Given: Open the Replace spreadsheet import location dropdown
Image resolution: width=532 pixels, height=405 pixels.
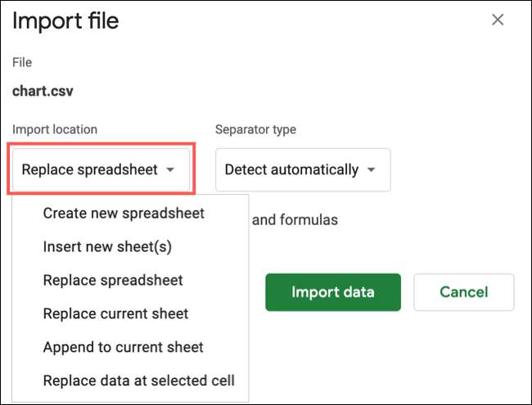Looking at the screenshot, I should (x=100, y=170).
